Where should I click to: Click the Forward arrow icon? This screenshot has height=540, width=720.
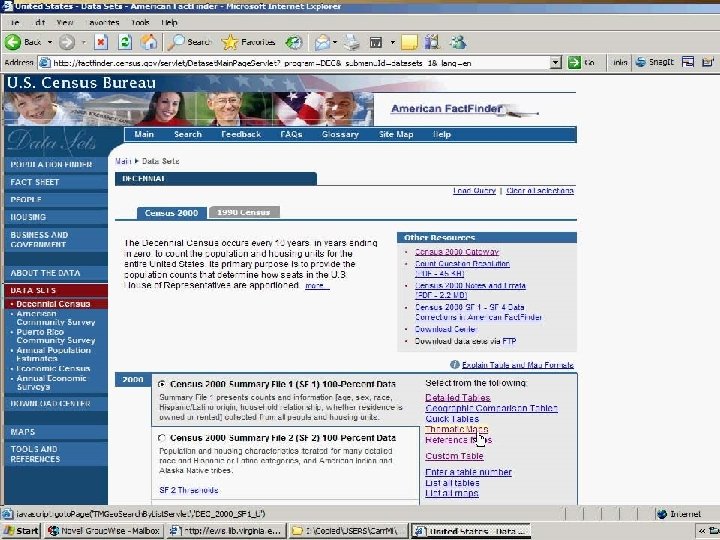click(x=67, y=42)
